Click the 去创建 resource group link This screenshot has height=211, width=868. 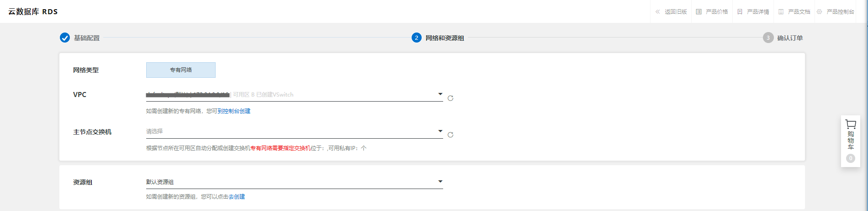tap(237, 197)
